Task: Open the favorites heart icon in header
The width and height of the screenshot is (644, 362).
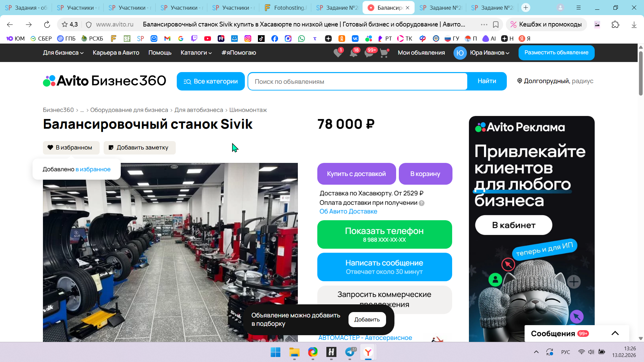Action: pos(338,53)
